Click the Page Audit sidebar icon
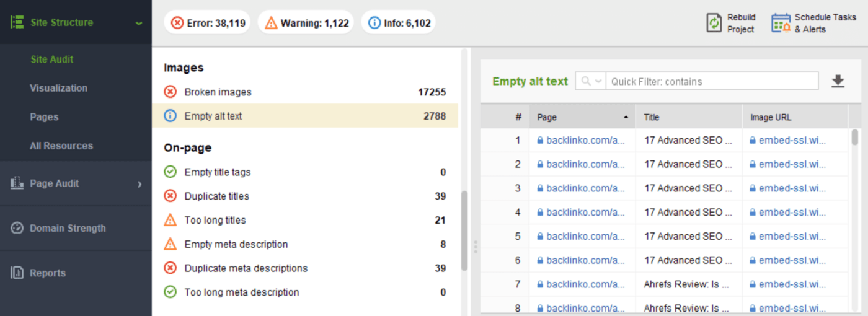 point(17,183)
